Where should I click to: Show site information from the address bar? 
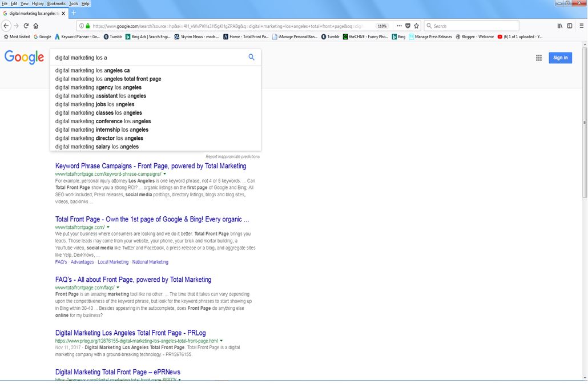pos(82,26)
